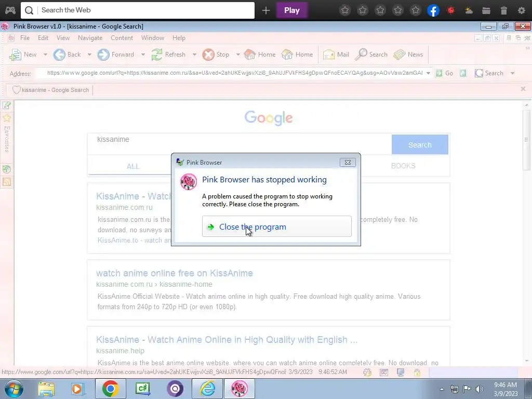Click the green globe icon in the left sidebar
Screen dimensions: 532x399
click(6, 169)
